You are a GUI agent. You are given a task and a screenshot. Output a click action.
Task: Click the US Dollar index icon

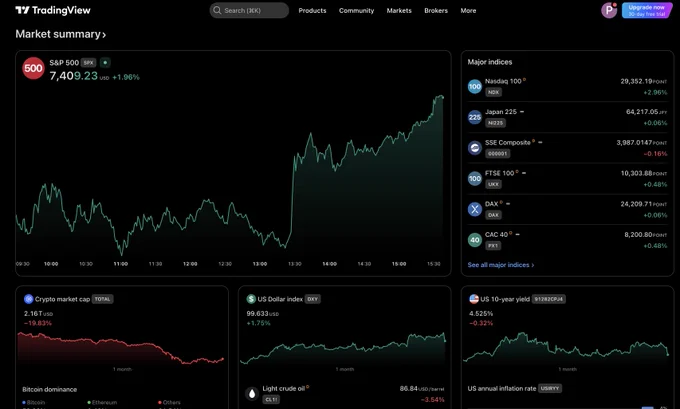pyautogui.click(x=251, y=299)
